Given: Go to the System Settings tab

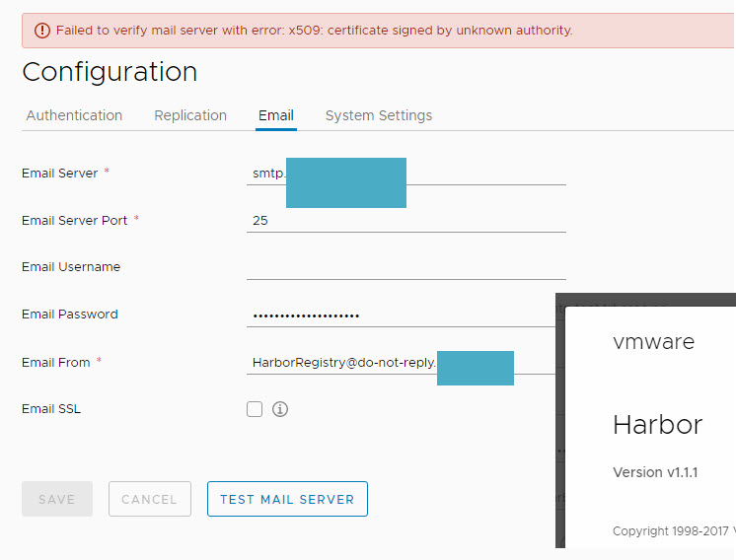Looking at the screenshot, I should (379, 115).
